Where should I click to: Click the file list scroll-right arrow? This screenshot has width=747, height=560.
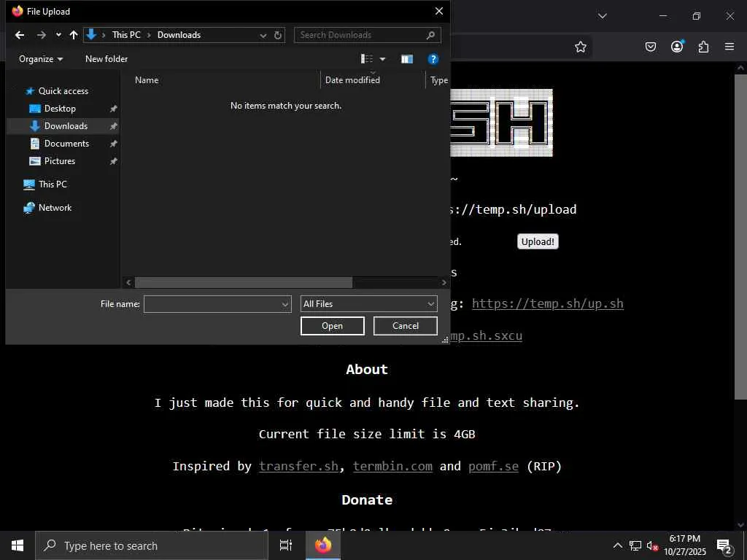[444, 282]
